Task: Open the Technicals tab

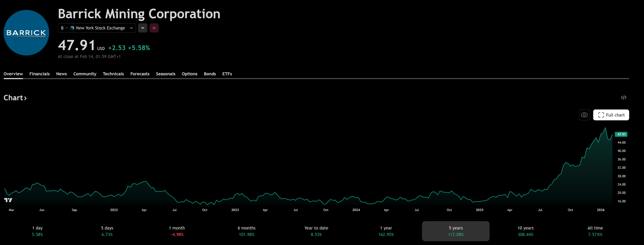Action: coord(113,74)
